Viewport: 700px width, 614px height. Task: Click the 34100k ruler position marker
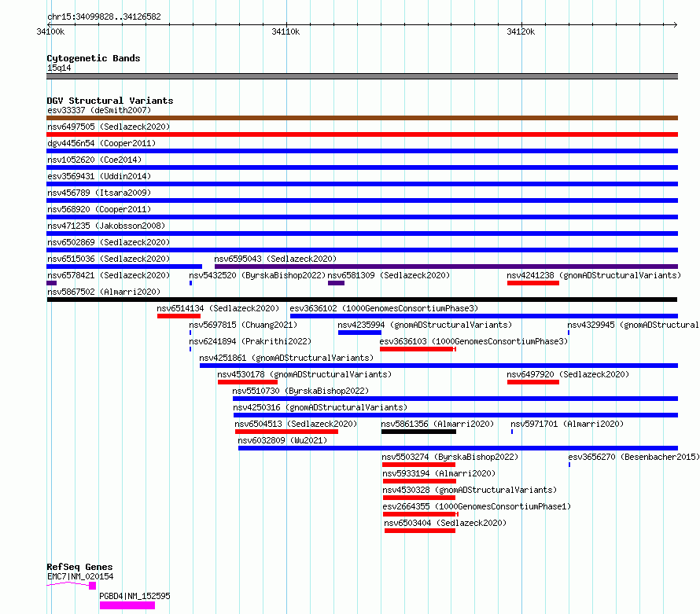[50, 31]
